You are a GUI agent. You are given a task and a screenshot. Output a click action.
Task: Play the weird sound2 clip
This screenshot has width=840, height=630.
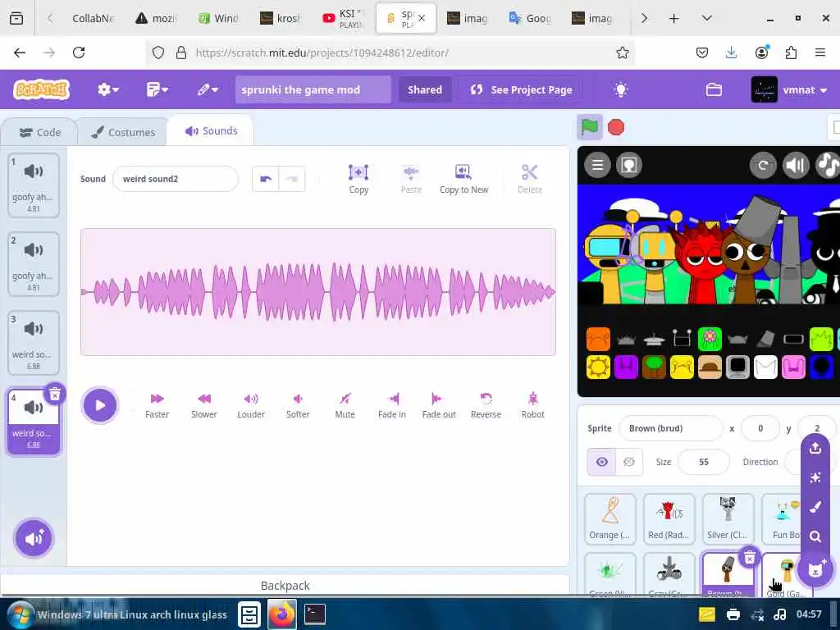pyautogui.click(x=99, y=405)
